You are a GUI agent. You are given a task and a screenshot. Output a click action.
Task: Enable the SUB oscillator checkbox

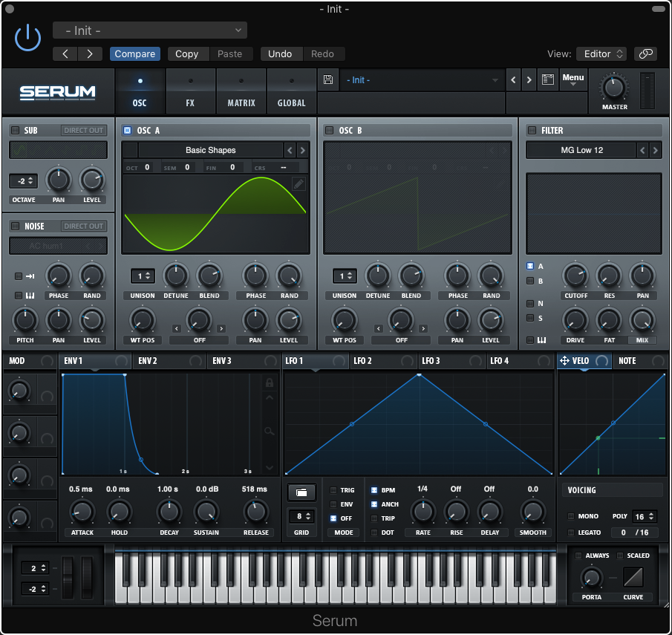pos(16,131)
